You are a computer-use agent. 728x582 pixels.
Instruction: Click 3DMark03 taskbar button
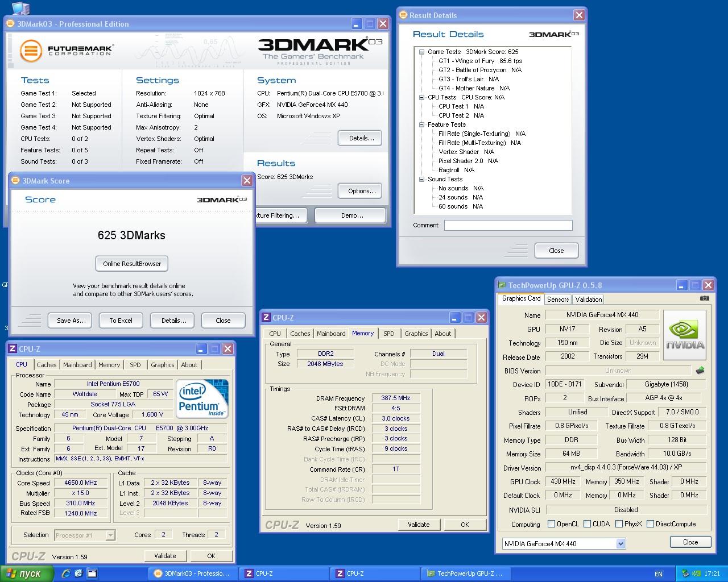click(x=192, y=573)
